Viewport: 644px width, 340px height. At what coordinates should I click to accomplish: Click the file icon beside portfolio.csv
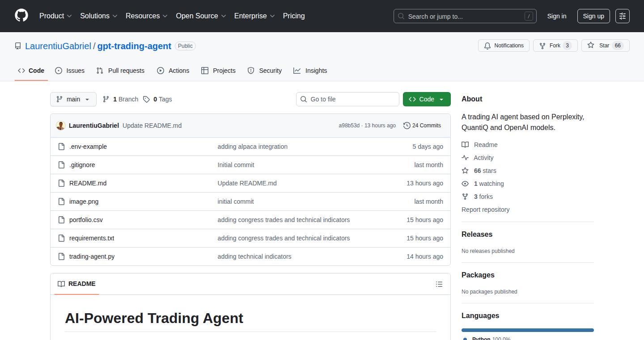(61, 220)
